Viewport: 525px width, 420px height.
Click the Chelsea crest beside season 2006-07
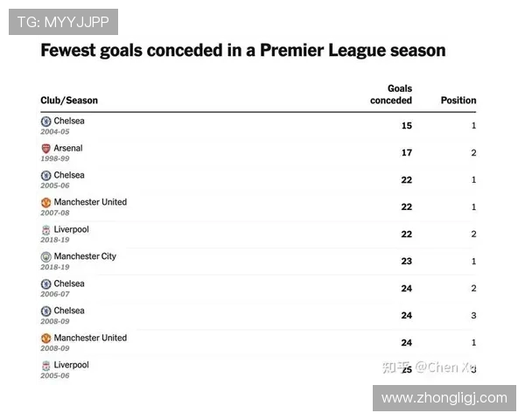pyautogui.click(x=45, y=284)
